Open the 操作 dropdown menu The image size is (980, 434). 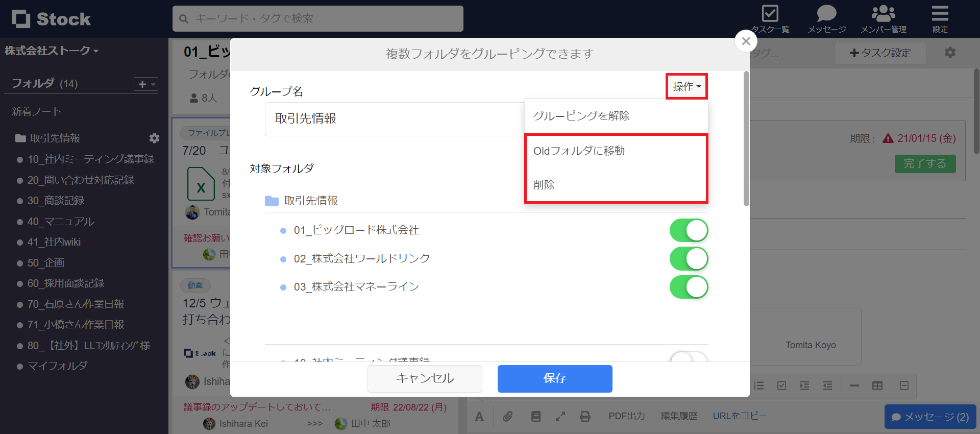[687, 86]
